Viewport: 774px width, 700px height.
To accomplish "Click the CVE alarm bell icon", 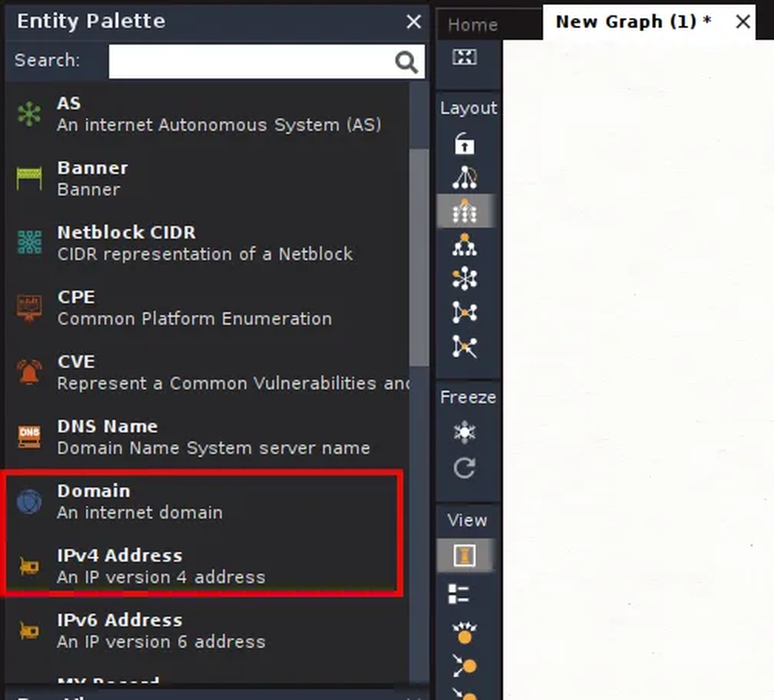I will coord(29,371).
